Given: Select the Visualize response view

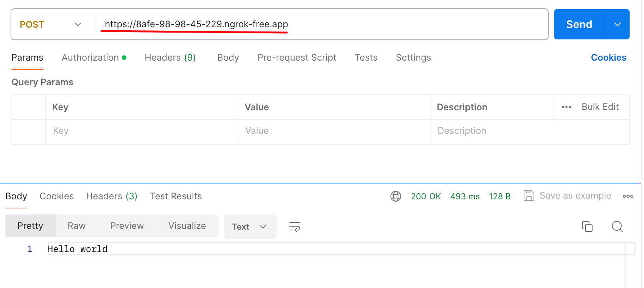Looking at the screenshot, I should 187,226.
